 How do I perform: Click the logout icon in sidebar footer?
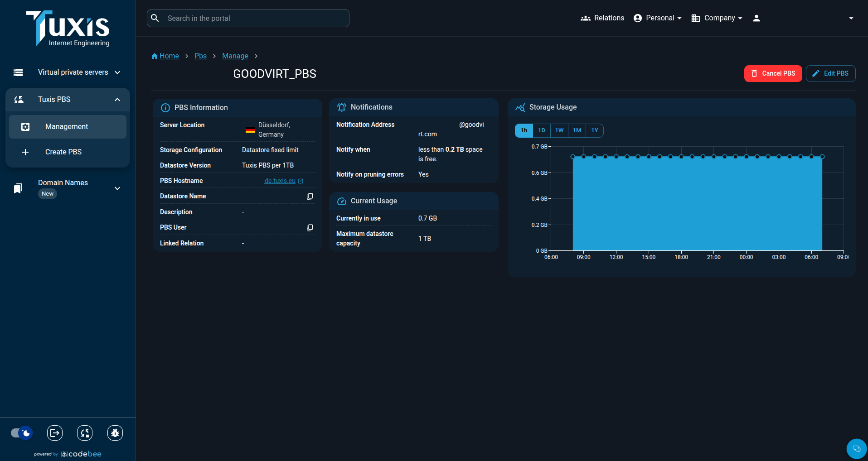click(55, 433)
